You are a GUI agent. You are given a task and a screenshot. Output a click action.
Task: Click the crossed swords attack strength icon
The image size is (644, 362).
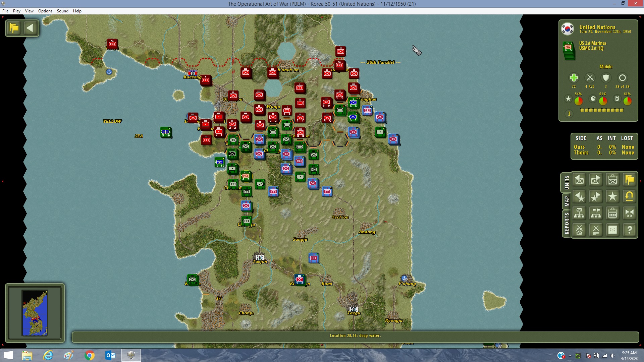[x=590, y=78]
